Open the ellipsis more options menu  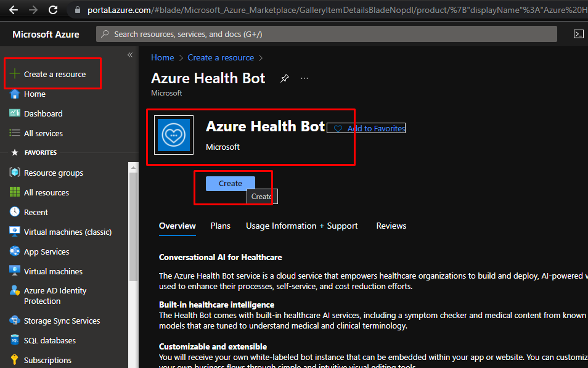[x=304, y=78]
